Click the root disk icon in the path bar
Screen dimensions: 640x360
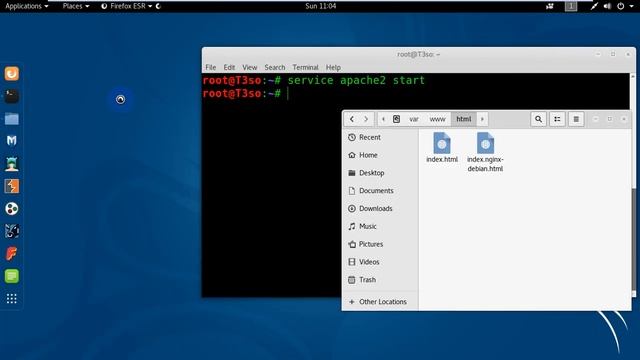(396, 119)
